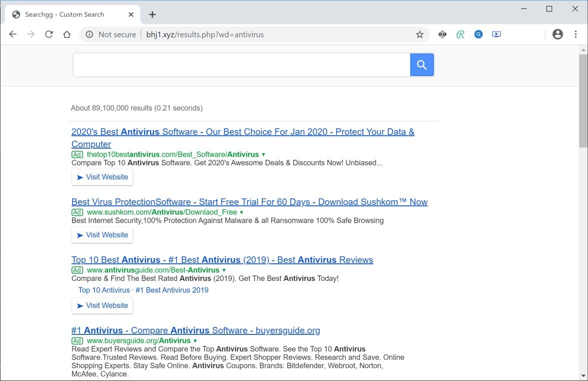Click into the search input field
Screen dimensions: 588x381
241,65
